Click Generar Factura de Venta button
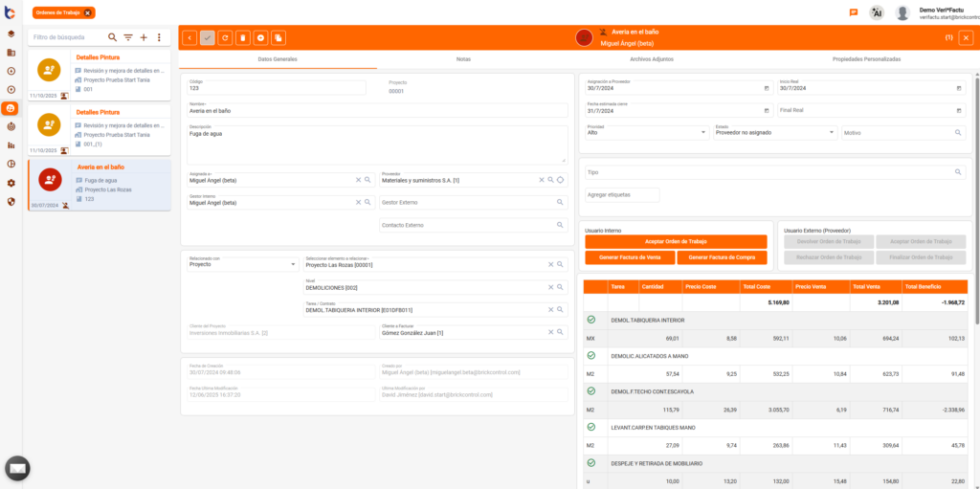 click(x=629, y=257)
